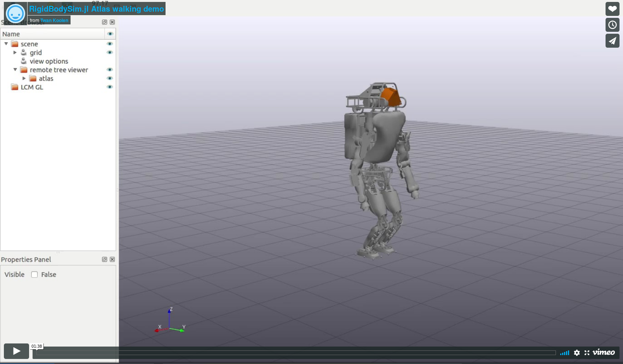Toggle visibility of remote tree viewer
Viewport: 623px width, 364px height.
point(110,70)
